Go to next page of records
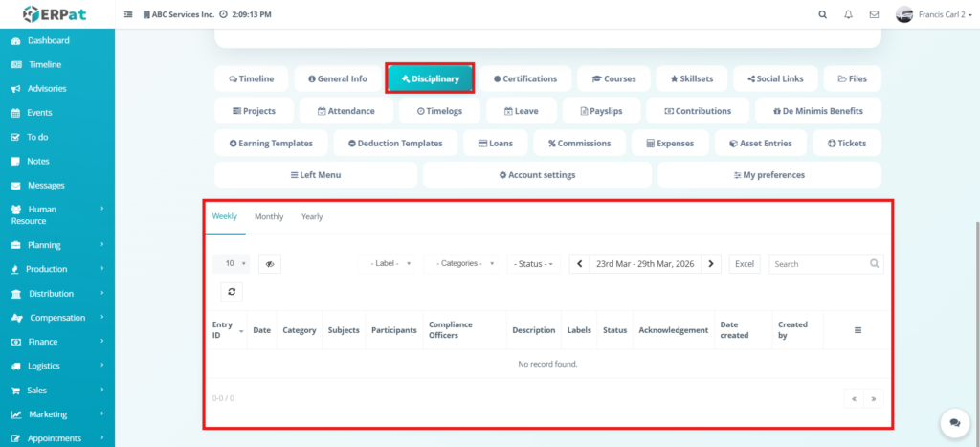The image size is (980, 447). pyautogui.click(x=874, y=398)
